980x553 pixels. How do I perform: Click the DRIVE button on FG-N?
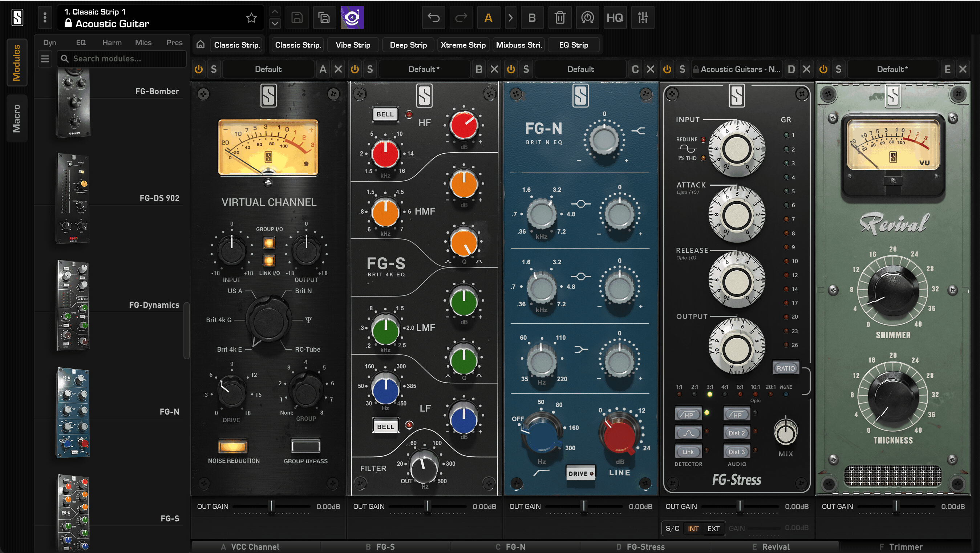click(580, 473)
